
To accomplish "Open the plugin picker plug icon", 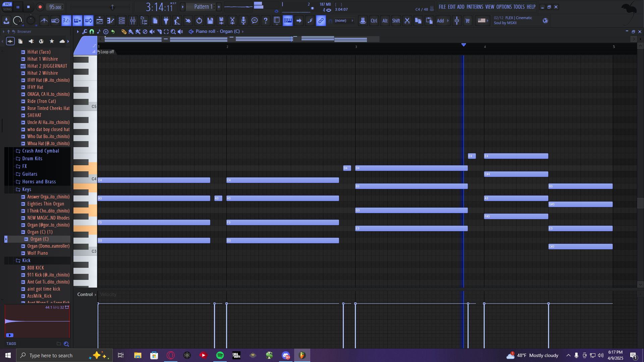I will coord(166,21).
